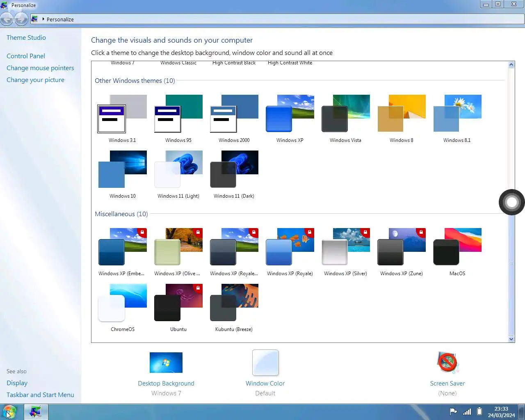This screenshot has height=420, width=525.
Task: Select the Windows XP (Olive) theme
Action: click(x=178, y=252)
